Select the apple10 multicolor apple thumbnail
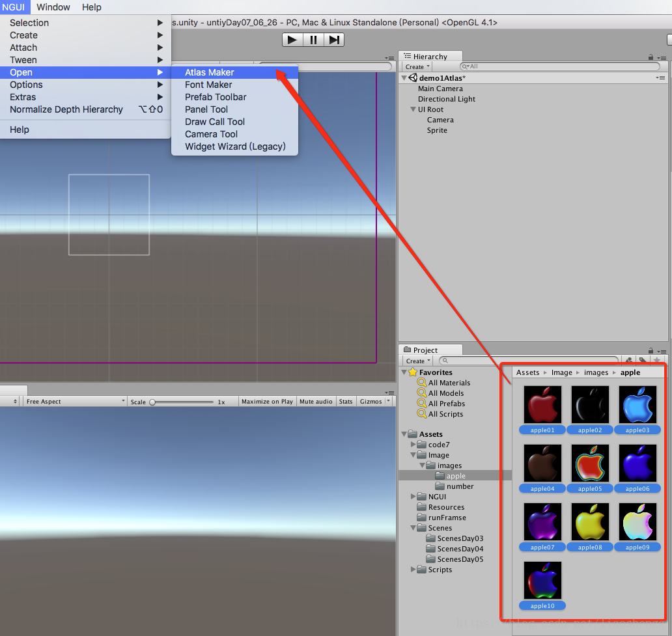The height and width of the screenshot is (636, 672). click(x=542, y=581)
